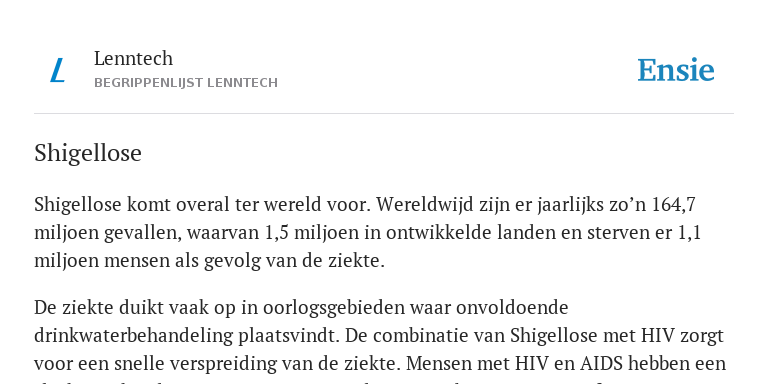This screenshot has height=384, width=768.
Task: Click the horizontal divider below the header
Action: [384, 114]
